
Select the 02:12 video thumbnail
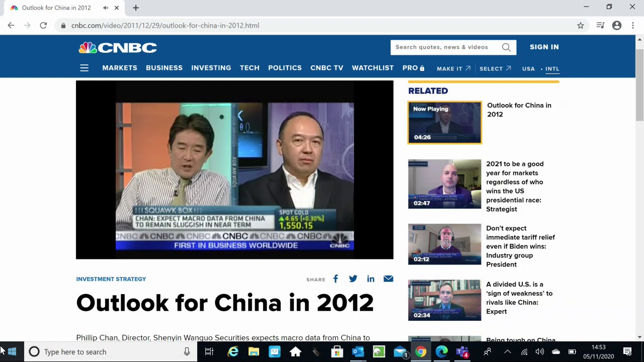[445, 244]
